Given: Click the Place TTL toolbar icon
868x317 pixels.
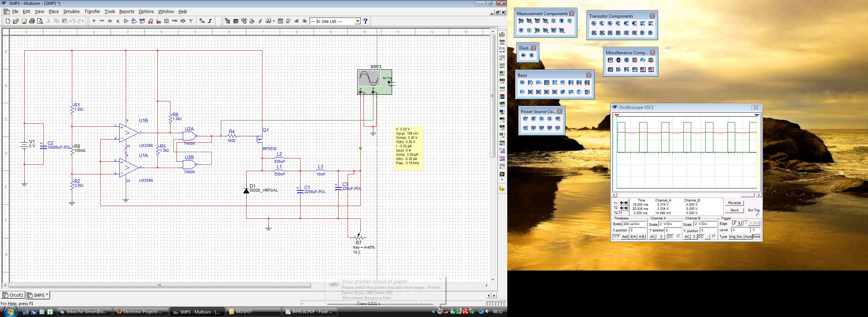Looking at the screenshot, I should click(134, 21).
